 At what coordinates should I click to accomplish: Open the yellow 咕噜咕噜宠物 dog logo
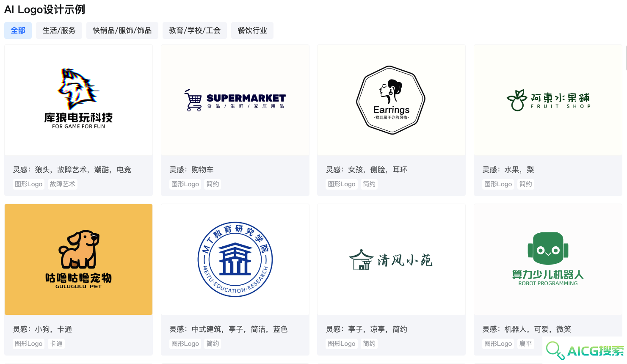[x=78, y=259]
